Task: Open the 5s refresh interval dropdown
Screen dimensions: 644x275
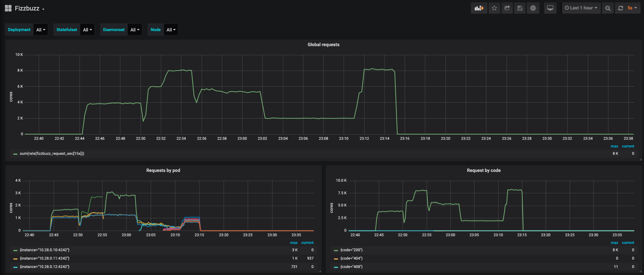Action: (632, 8)
